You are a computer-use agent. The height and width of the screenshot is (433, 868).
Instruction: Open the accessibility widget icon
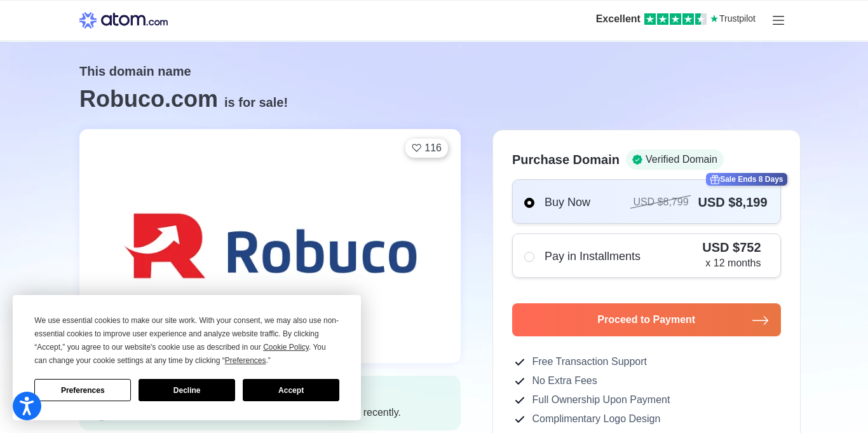27,406
